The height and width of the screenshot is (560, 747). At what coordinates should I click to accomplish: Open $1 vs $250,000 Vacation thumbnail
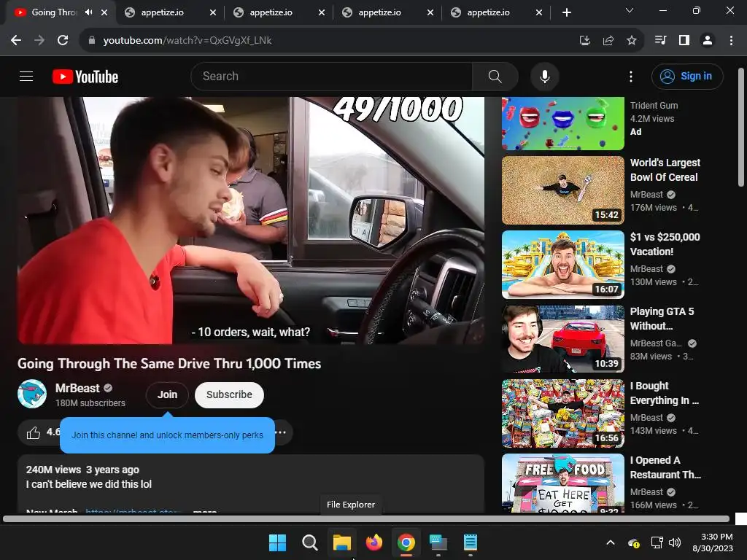[x=562, y=265]
